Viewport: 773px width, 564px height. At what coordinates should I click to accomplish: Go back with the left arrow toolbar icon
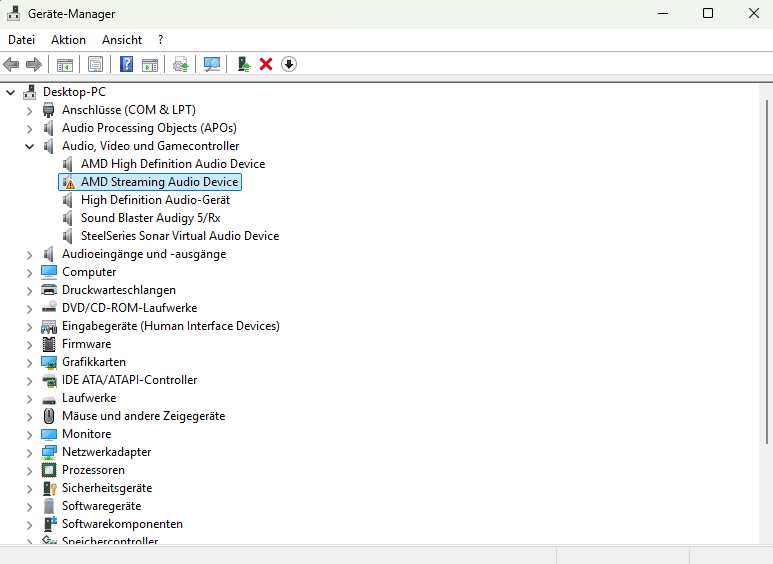[x=11, y=64]
